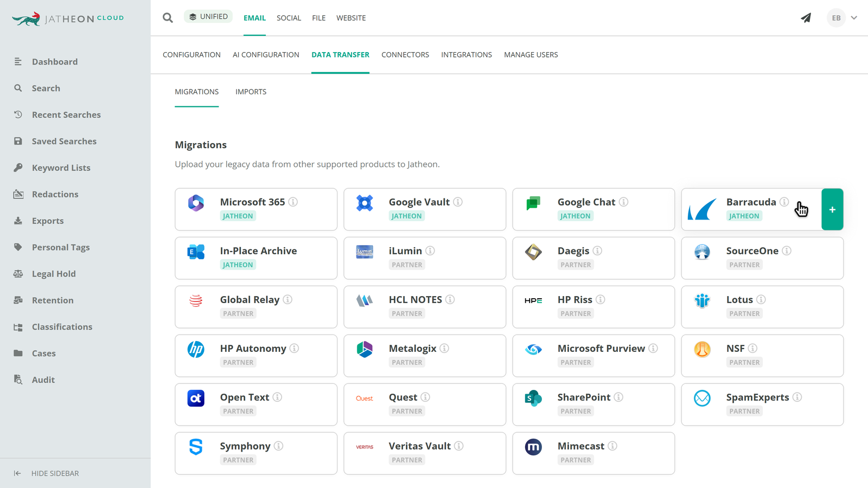Click the info icon next to Google Vault
This screenshot has height=488, width=868.
tap(458, 202)
